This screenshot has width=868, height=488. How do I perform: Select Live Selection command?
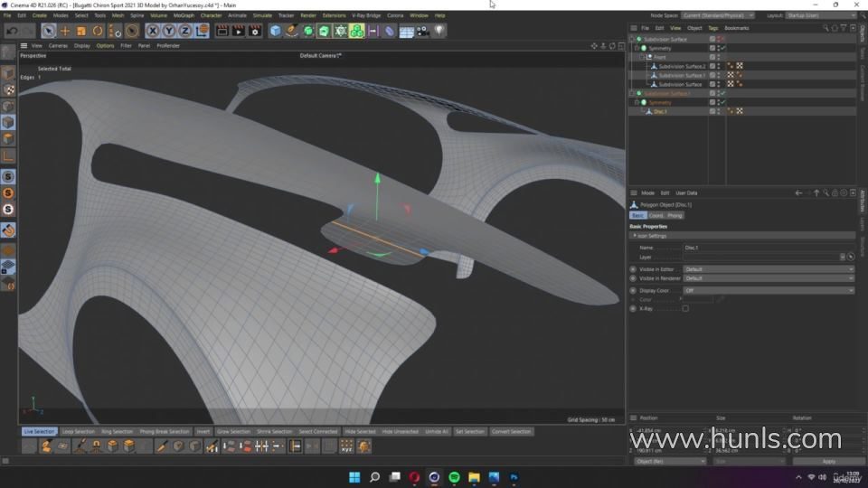pyautogui.click(x=39, y=432)
